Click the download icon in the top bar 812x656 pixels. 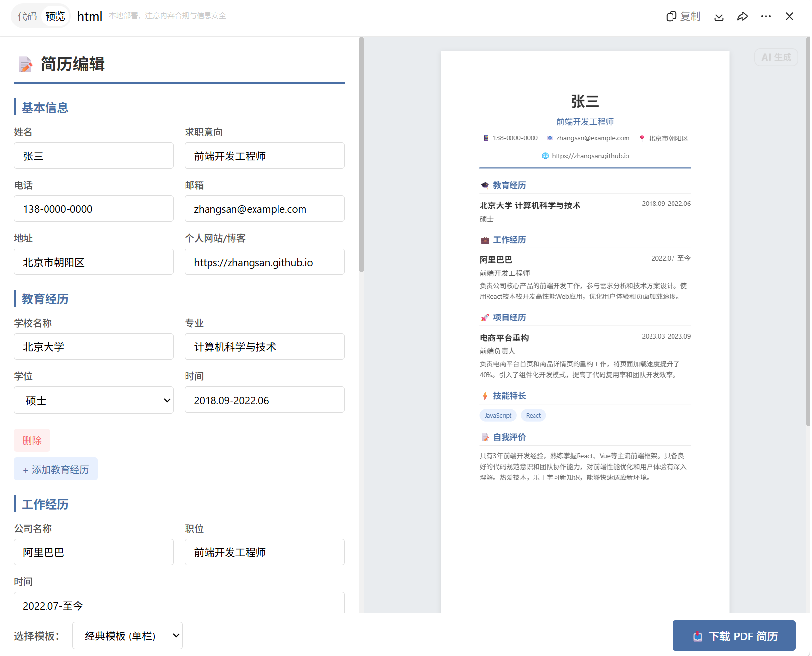point(719,16)
